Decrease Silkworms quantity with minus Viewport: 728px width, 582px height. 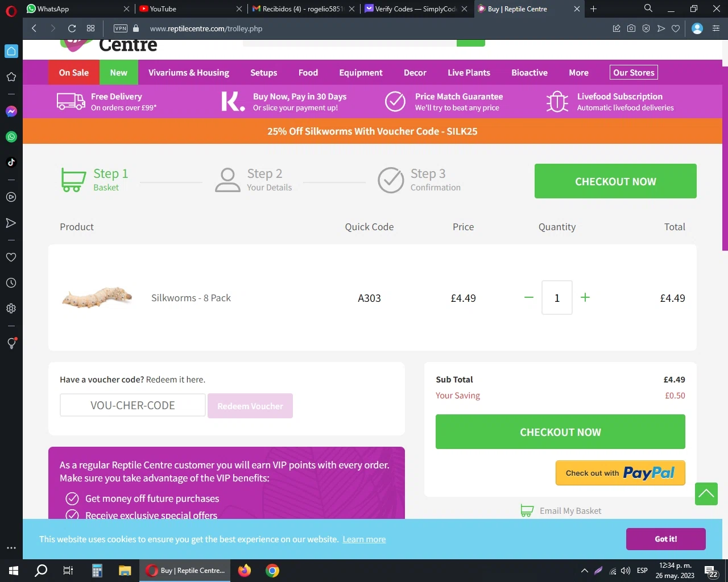pos(529,297)
